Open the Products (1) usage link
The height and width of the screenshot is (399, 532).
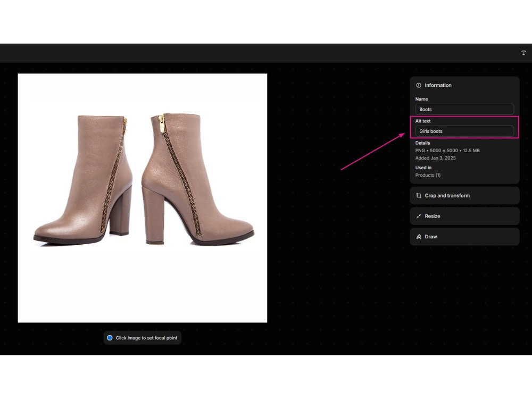coord(428,175)
